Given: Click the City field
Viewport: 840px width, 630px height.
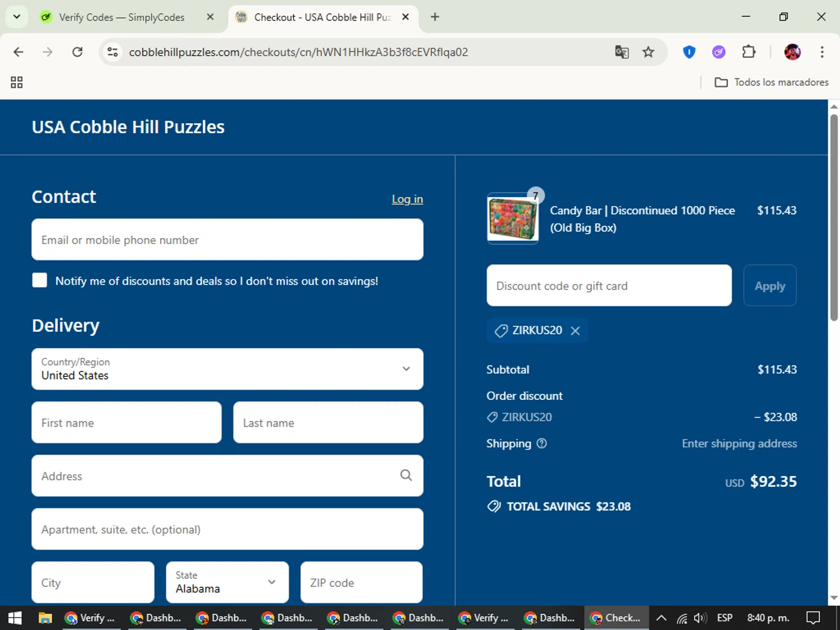Looking at the screenshot, I should pyautogui.click(x=93, y=582).
